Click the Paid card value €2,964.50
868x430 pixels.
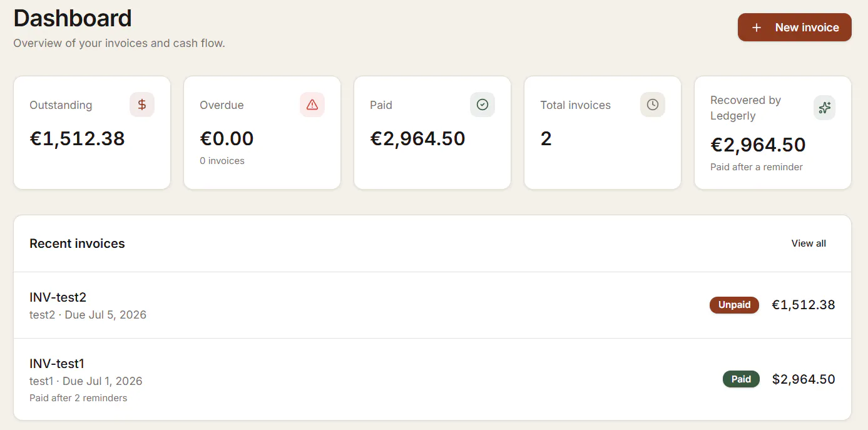pos(417,138)
